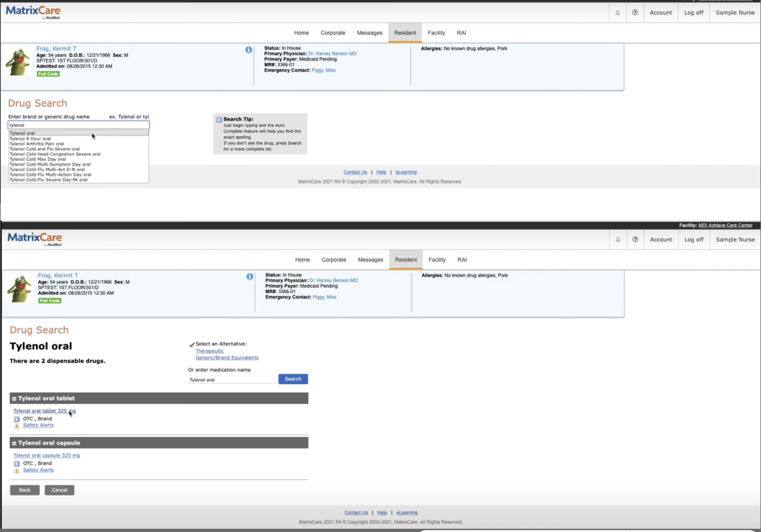Click Account in lower window header
761x532 pixels.
pyautogui.click(x=661, y=240)
